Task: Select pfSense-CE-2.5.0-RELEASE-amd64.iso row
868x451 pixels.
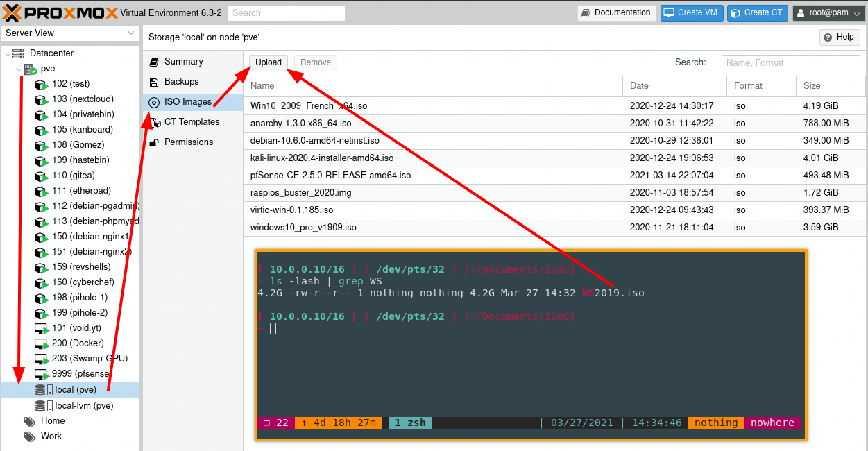Action: tap(555, 176)
